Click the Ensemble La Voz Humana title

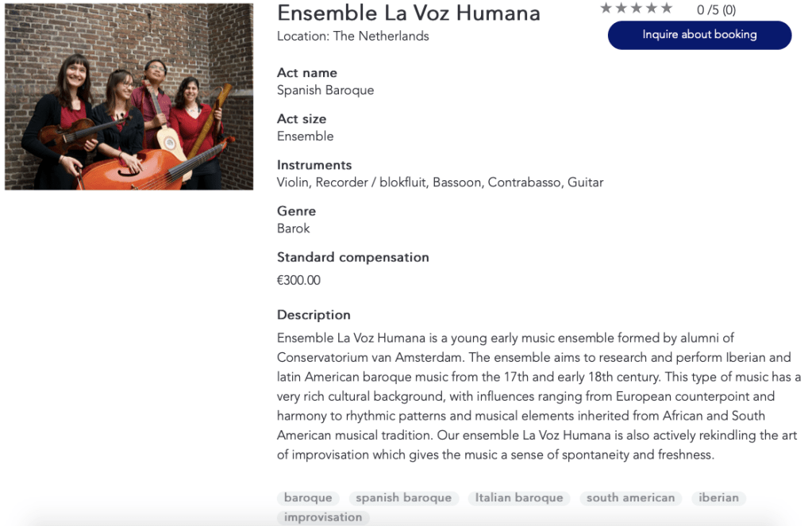point(408,13)
